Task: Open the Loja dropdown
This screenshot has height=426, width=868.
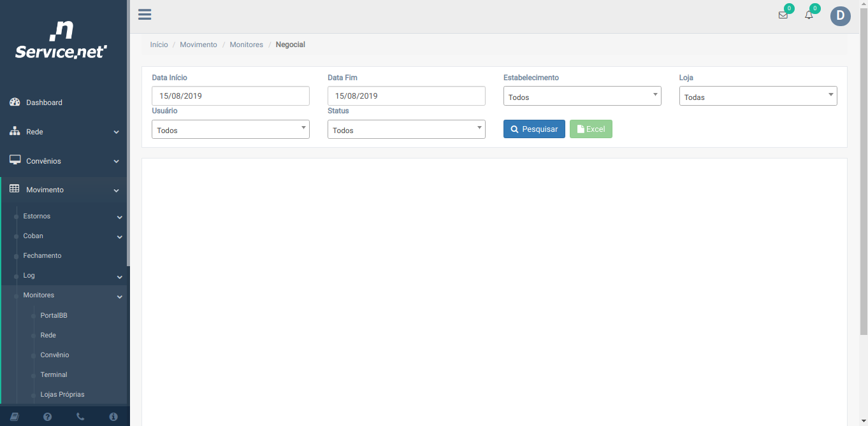Action: tap(758, 97)
